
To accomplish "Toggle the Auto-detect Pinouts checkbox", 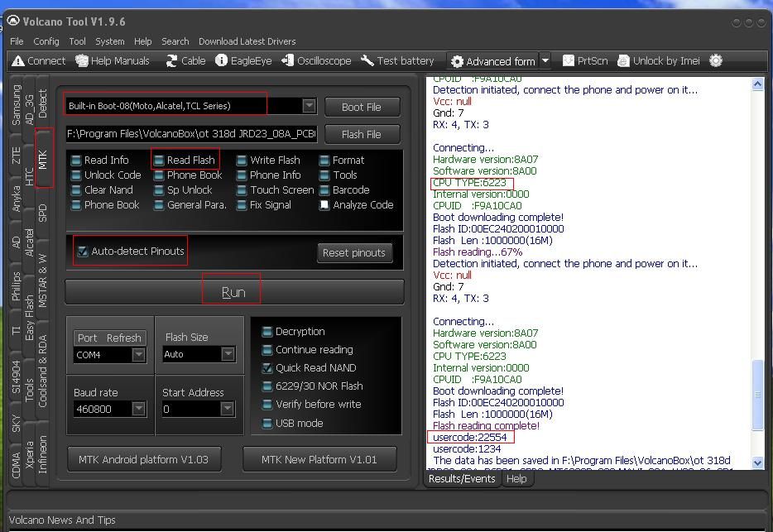I will pyautogui.click(x=82, y=252).
